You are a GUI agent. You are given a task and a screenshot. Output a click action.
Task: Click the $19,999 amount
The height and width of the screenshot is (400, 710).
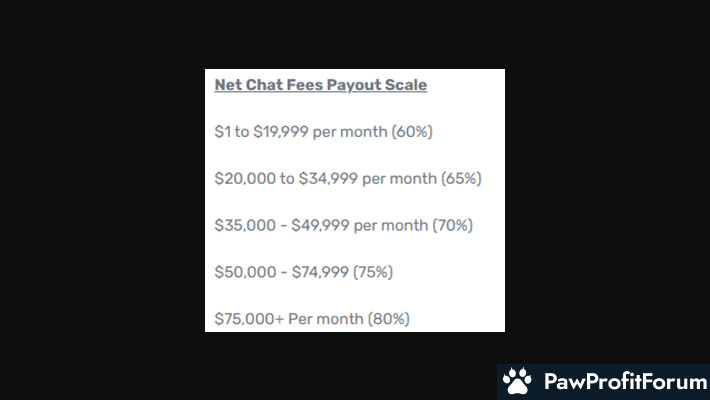point(282,132)
